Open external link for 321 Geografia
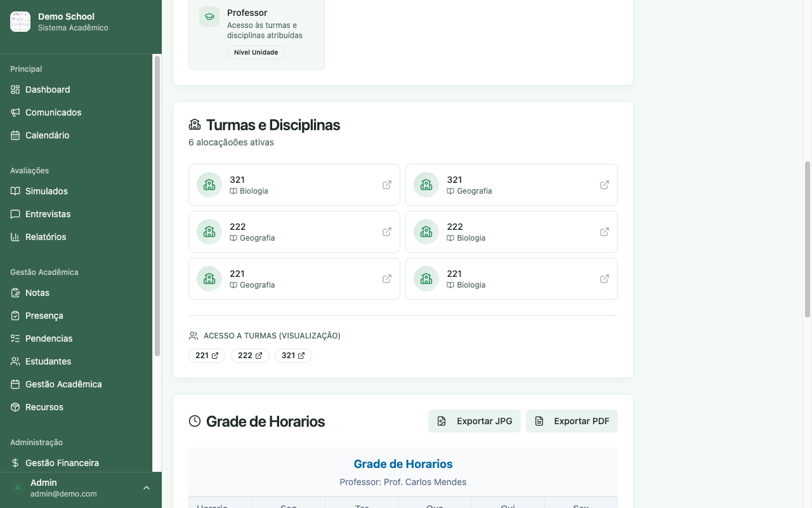The height and width of the screenshot is (508, 812). pos(605,185)
